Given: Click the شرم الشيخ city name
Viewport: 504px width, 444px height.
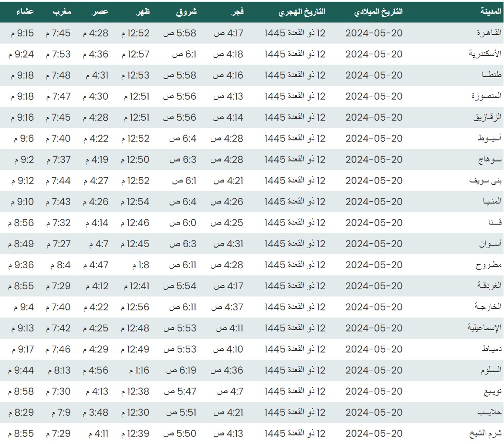Looking at the screenshot, I should 485,433.
